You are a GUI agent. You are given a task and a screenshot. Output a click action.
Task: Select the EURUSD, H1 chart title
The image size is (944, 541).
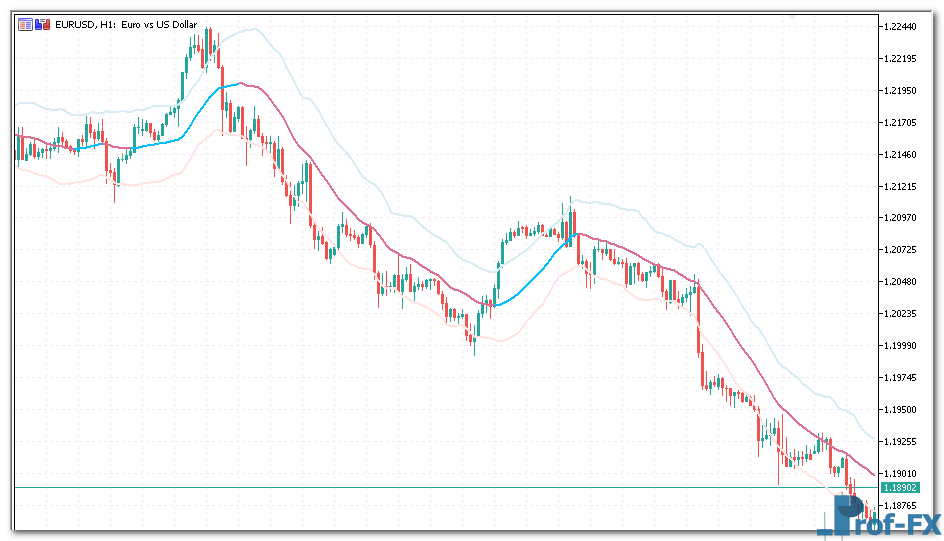coord(126,24)
